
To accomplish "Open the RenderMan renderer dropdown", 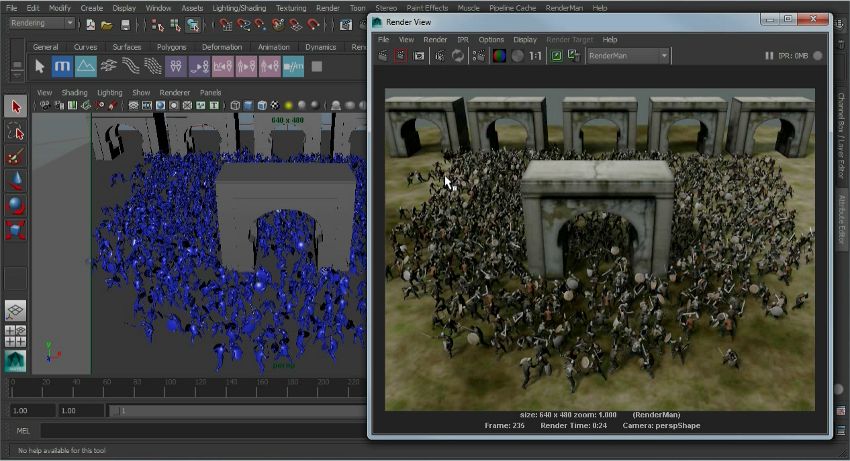I will 628,56.
